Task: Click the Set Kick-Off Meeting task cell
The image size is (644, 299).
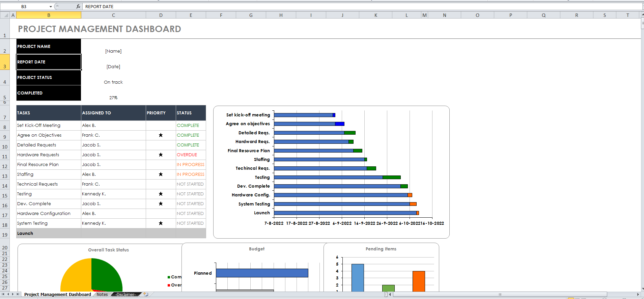Action: click(49, 126)
